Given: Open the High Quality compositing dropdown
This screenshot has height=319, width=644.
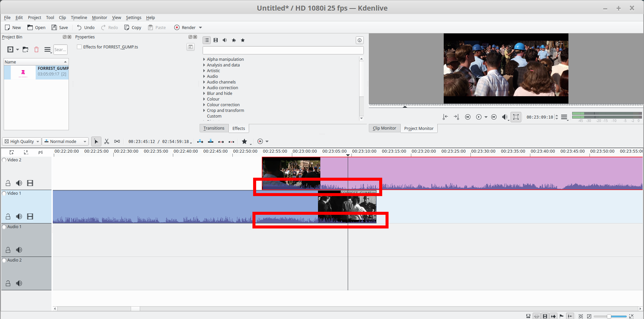Looking at the screenshot, I should point(22,142).
